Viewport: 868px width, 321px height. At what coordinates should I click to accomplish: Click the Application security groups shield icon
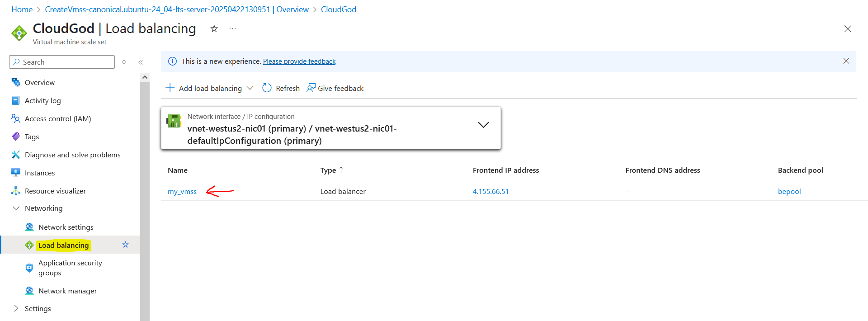[29, 268]
